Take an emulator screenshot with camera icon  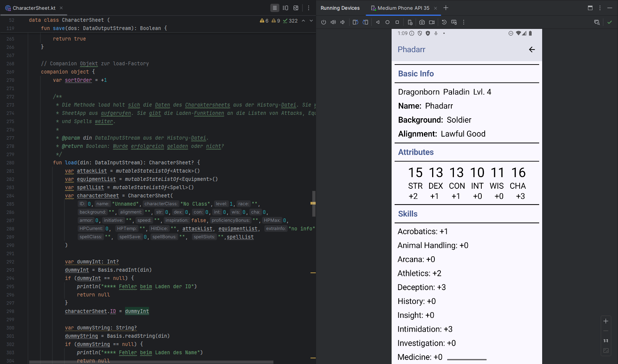[x=422, y=22]
